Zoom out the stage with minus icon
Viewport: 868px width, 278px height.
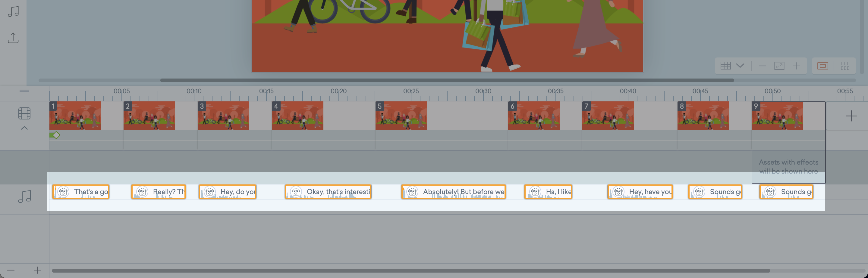762,66
